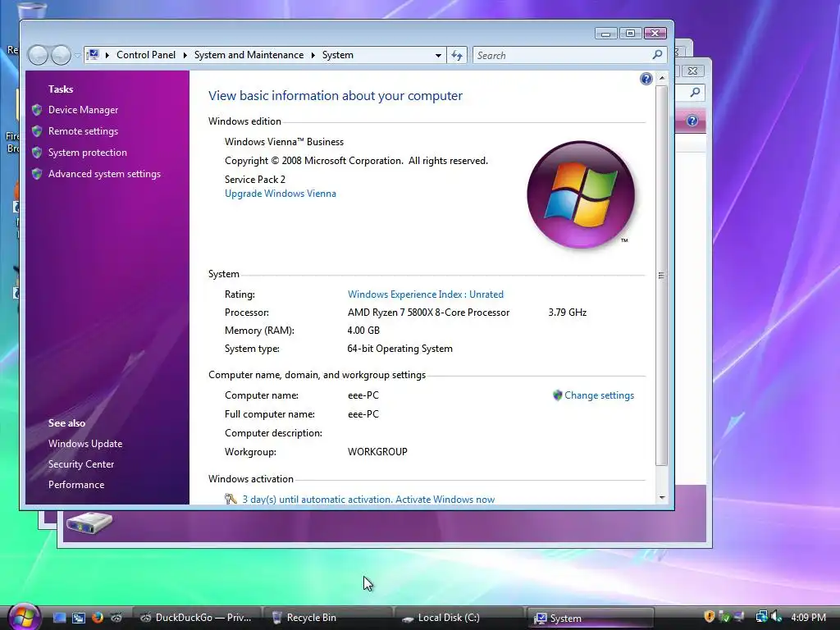Image resolution: width=840 pixels, height=630 pixels.
Task: Open Windows Experience Index: Unrated link
Action: (426, 294)
